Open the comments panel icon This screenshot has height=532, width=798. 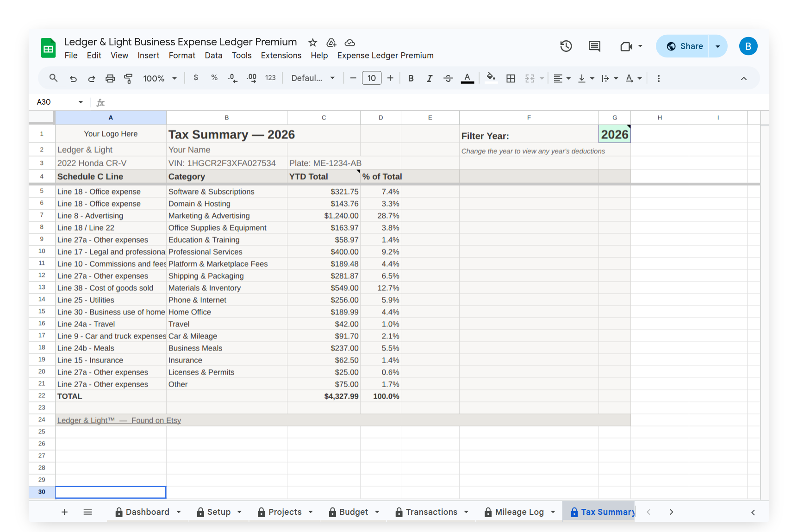click(x=594, y=46)
